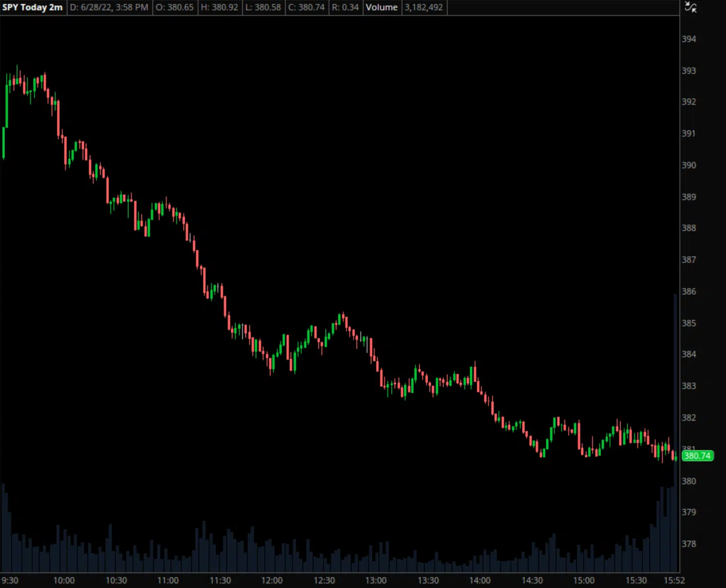Click the 382 price axis label
The height and width of the screenshot is (588, 726).
[x=689, y=418]
